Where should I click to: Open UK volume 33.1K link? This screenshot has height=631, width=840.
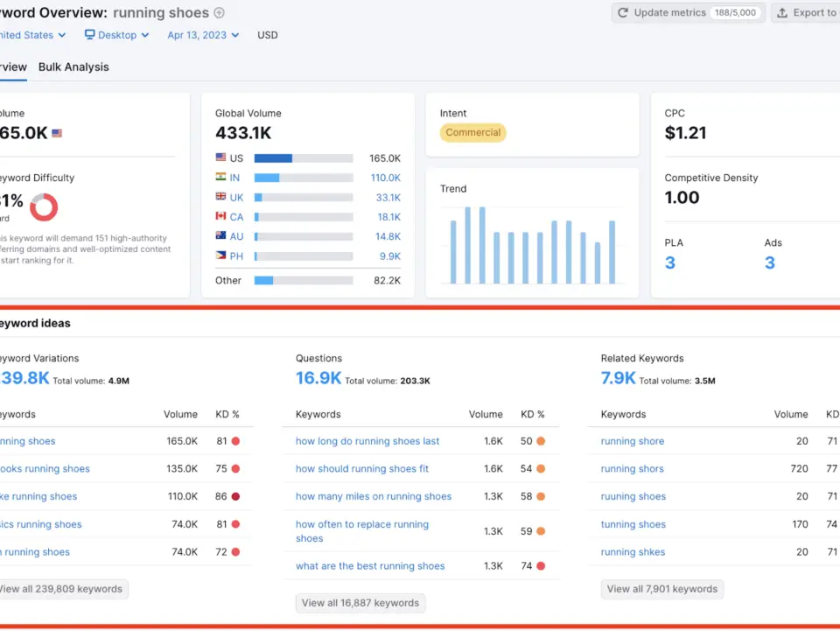388,197
